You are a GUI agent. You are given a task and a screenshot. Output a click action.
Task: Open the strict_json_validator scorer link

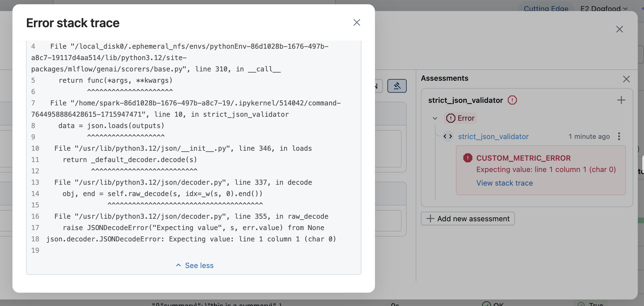pos(493,137)
